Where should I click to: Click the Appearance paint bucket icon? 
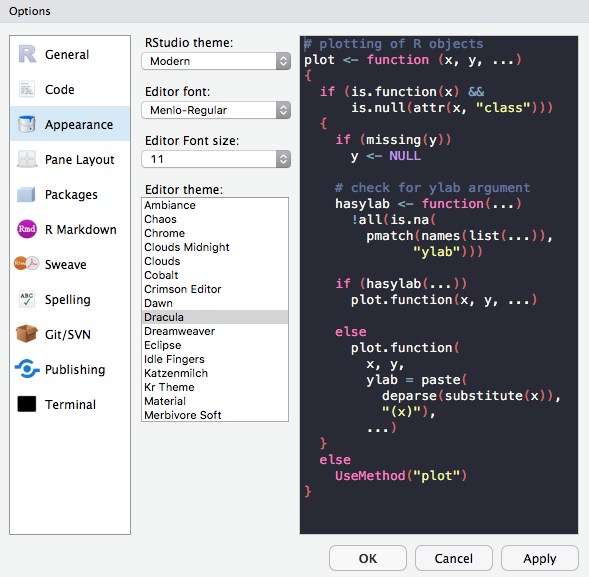click(27, 124)
